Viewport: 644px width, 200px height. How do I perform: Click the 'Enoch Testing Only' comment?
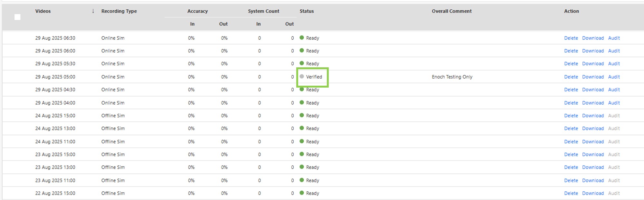[x=452, y=77]
